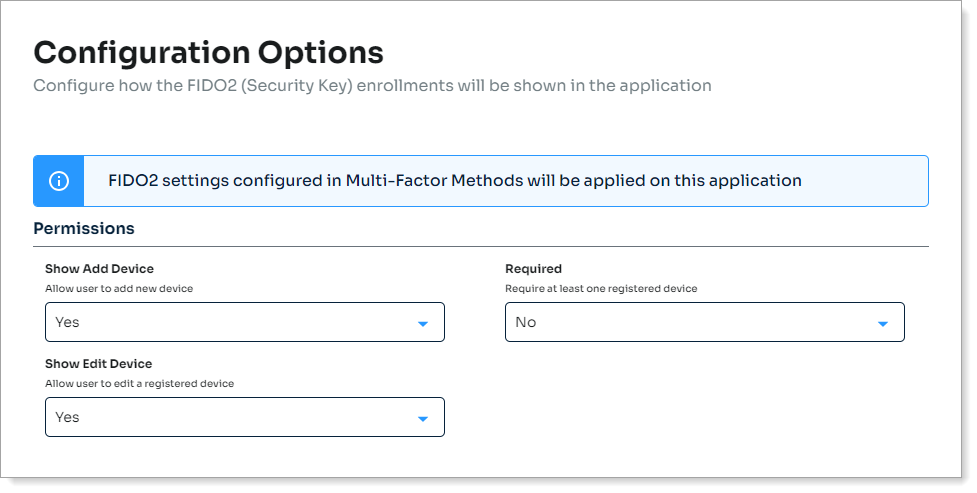Click the FIDO2 settings info banner message
This screenshot has width=977, height=493.
tap(455, 181)
